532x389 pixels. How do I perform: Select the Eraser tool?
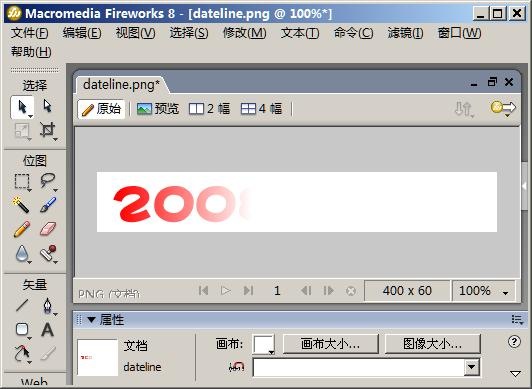pos(48,229)
